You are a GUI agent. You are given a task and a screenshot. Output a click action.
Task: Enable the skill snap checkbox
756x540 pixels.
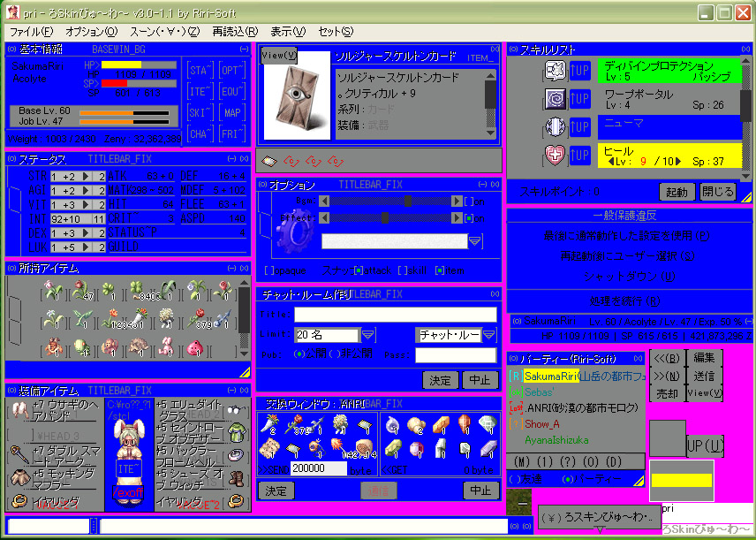tap(402, 270)
